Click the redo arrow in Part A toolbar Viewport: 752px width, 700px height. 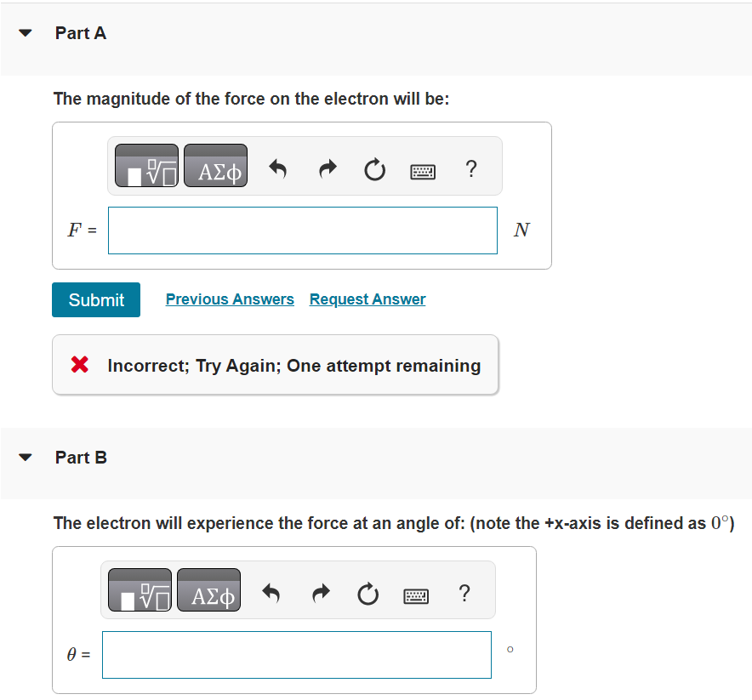327,168
